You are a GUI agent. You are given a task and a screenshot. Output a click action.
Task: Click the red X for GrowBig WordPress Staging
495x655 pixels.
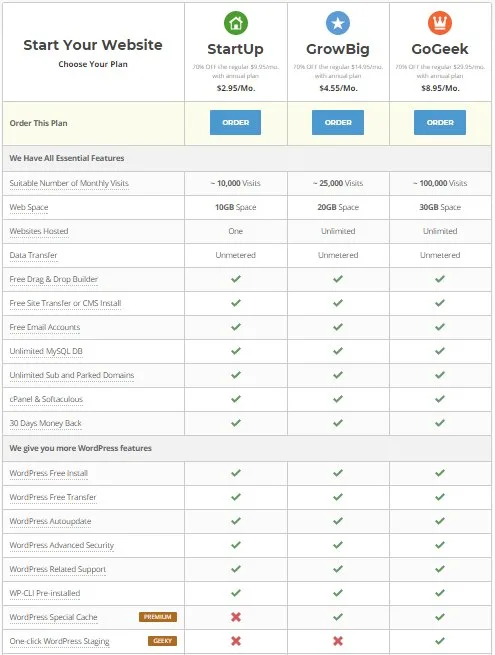(x=338, y=641)
